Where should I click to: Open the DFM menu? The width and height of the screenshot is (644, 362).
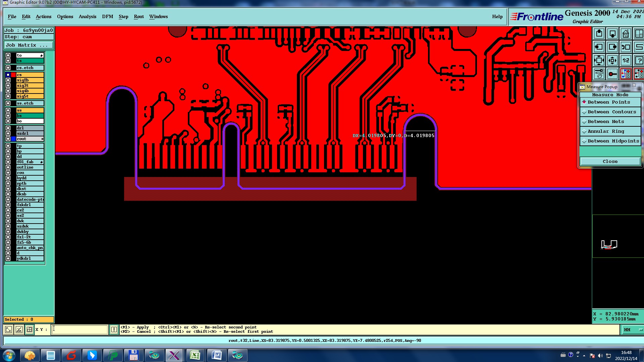click(x=107, y=16)
